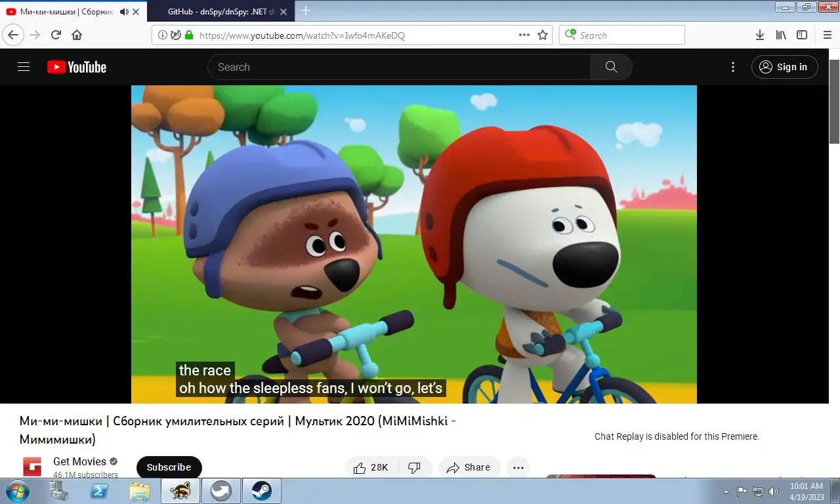Launch PowerShell from the taskbar
The height and width of the screenshot is (504, 840).
tap(99, 491)
